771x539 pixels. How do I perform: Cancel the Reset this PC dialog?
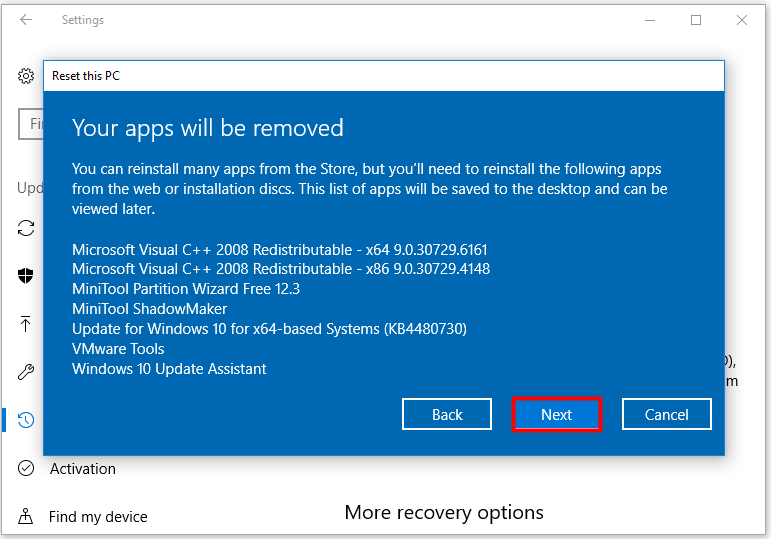666,415
